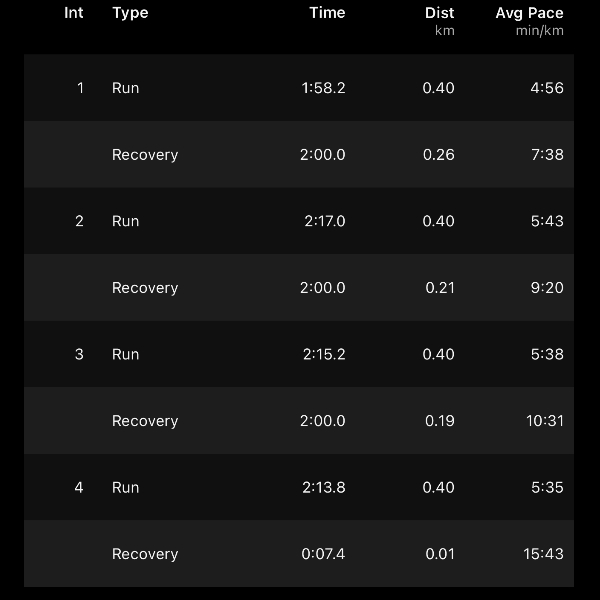Viewport: 600px width, 600px height.
Task: Tap the 0.26 distance value
Action: point(439,155)
